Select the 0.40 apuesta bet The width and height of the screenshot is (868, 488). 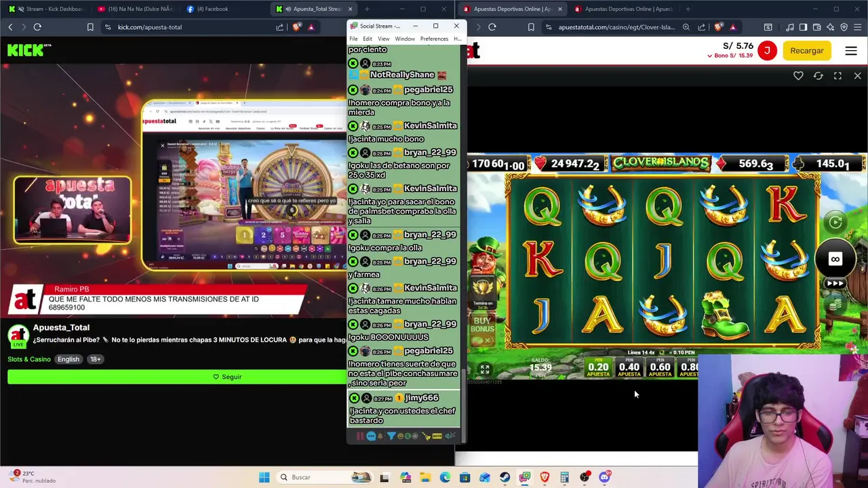pyautogui.click(x=629, y=367)
